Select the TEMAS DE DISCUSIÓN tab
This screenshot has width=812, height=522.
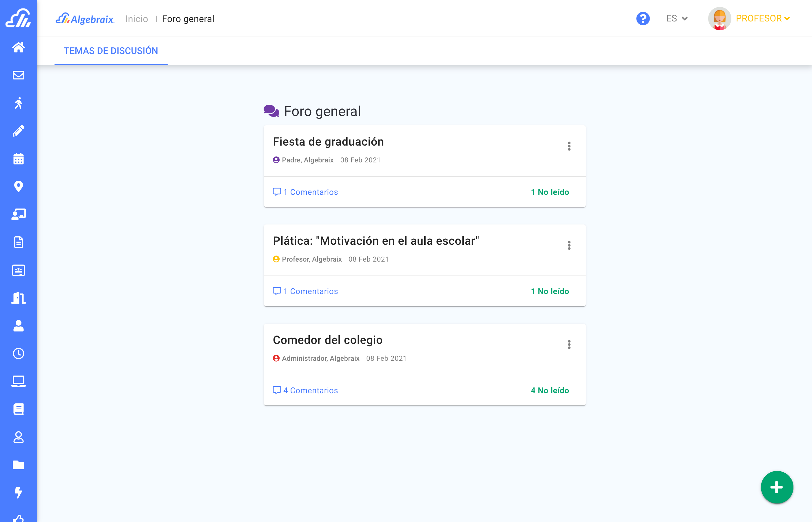click(x=111, y=51)
